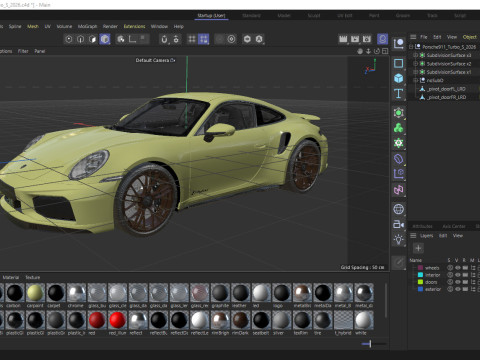Toggle solo for exterior layer
Screen dimensions: 480x360
pyautogui.click(x=450, y=289)
